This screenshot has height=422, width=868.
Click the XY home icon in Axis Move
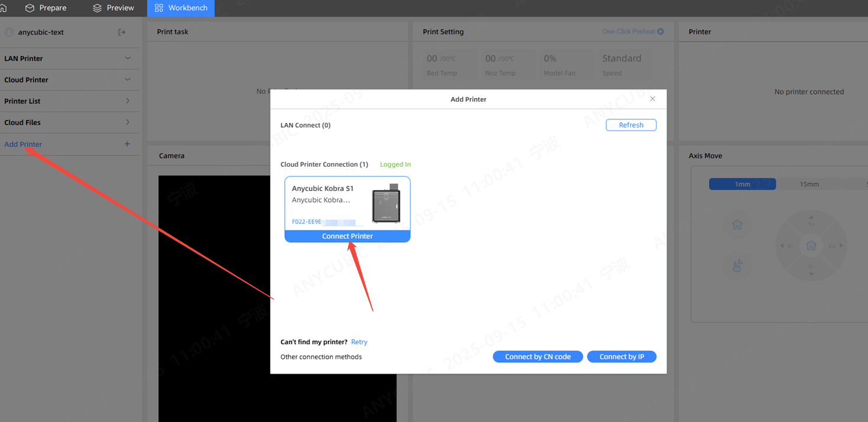click(x=737, y=225)
